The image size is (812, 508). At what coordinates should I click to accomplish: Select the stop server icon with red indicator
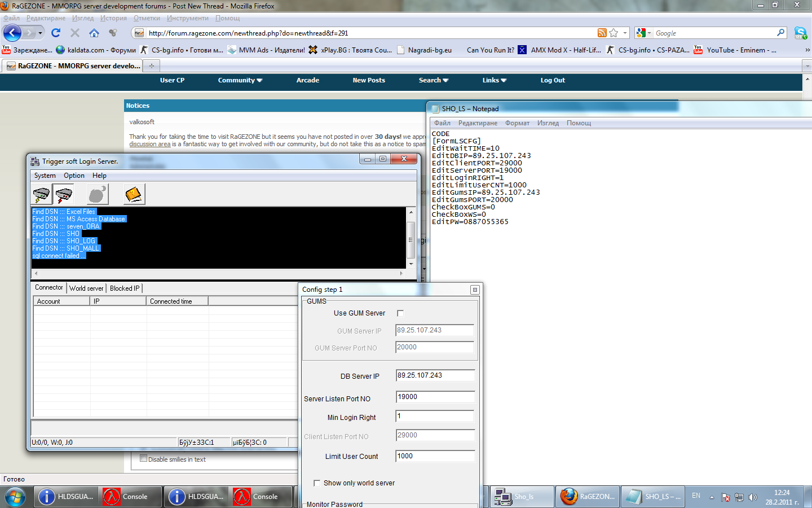point(63,194)
